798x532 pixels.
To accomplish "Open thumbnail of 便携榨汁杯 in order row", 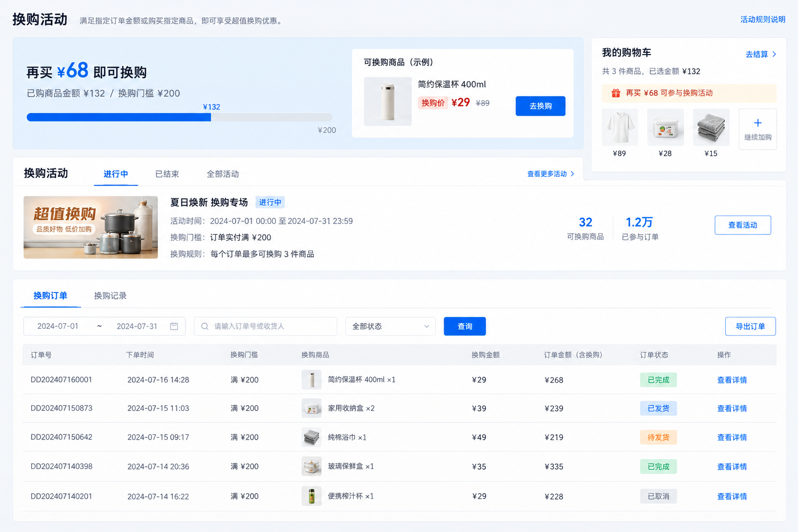I will 312,496.
